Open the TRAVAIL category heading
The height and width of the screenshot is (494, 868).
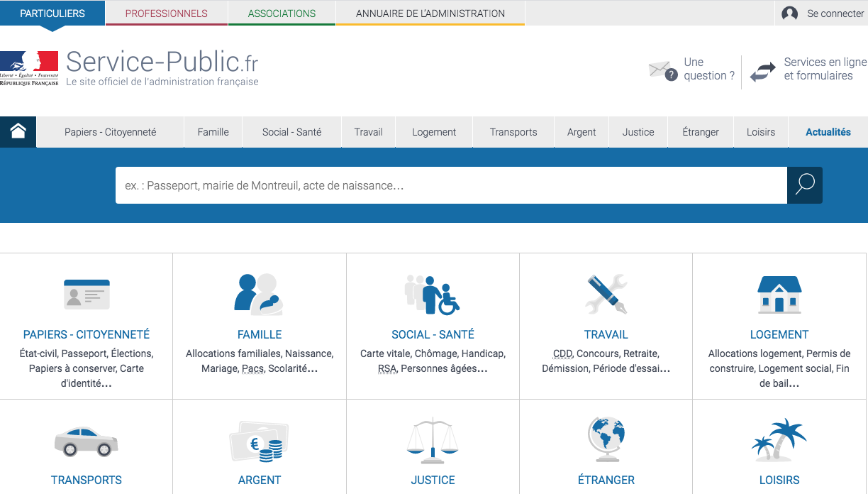point(606,334)
